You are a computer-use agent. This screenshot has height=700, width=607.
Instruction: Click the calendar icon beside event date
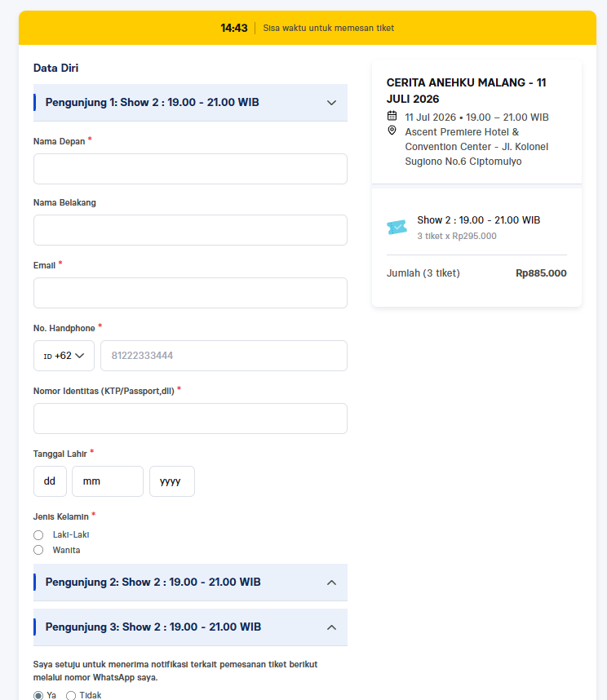[392, 116]
